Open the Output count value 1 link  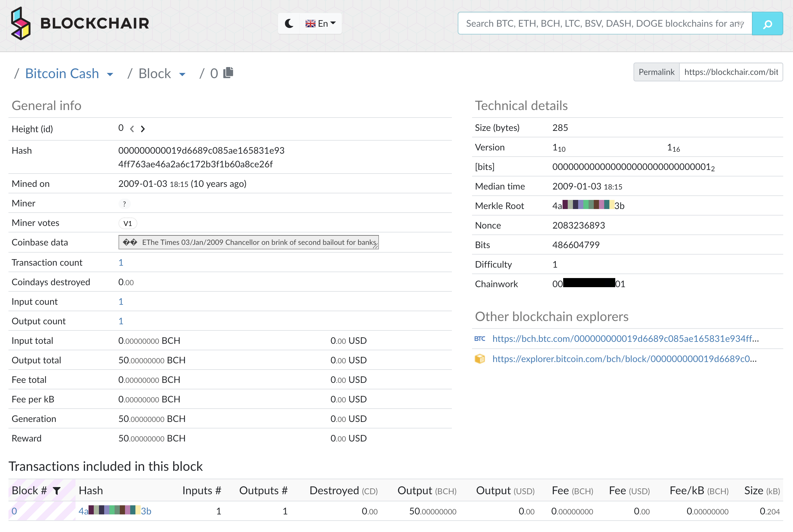point(121,321)
